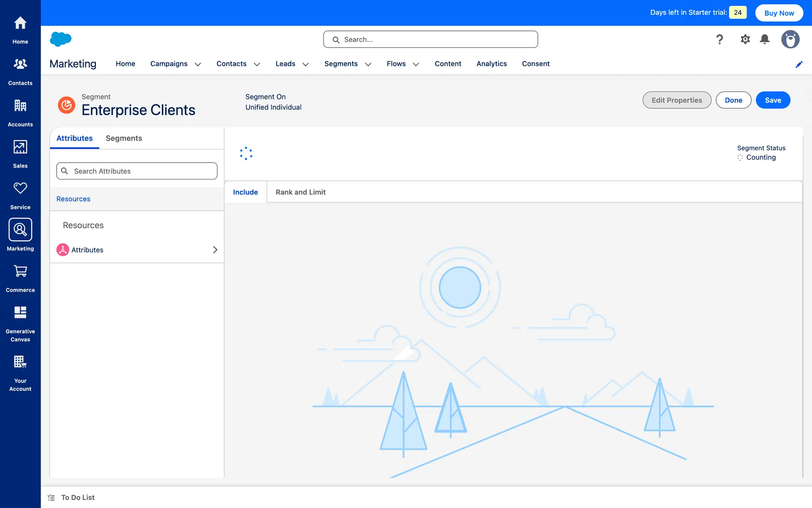
Task: Click the edit pencil icon in navigation bar
Action: pyautogui.click(x=799, y=64)
